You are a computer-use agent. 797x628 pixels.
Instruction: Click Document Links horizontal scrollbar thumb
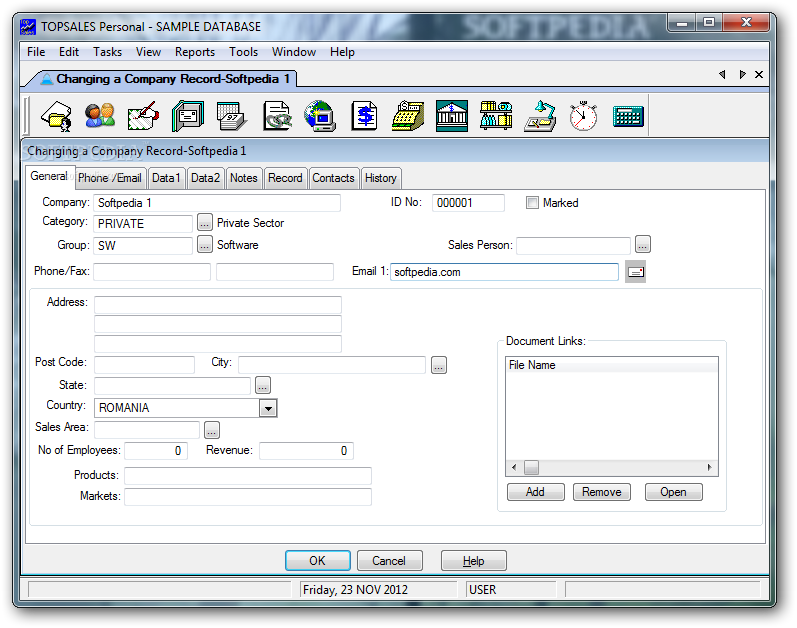(532, 467)
